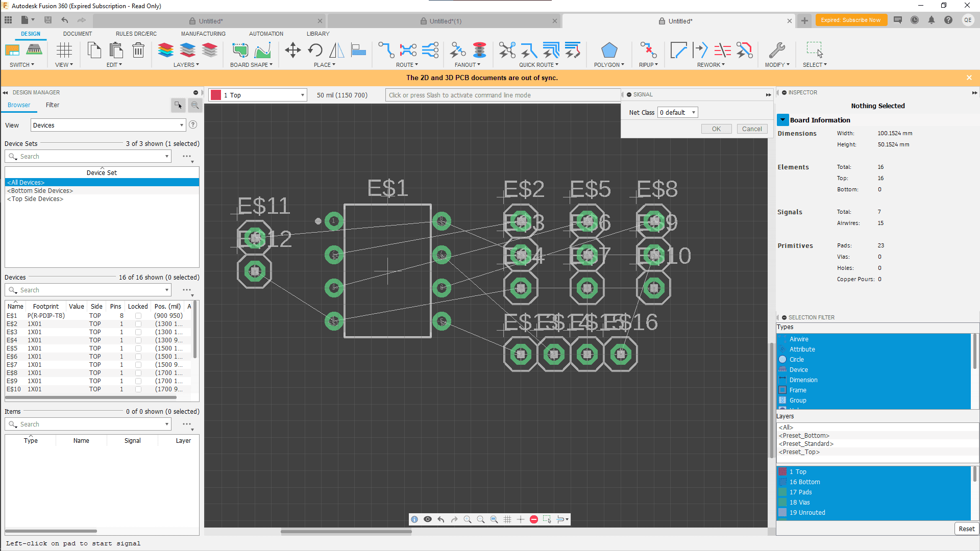The width and height of the screenshot is (980, 551).
Task: Click the Reset button in Selection Filter
Action: [966, 529]
